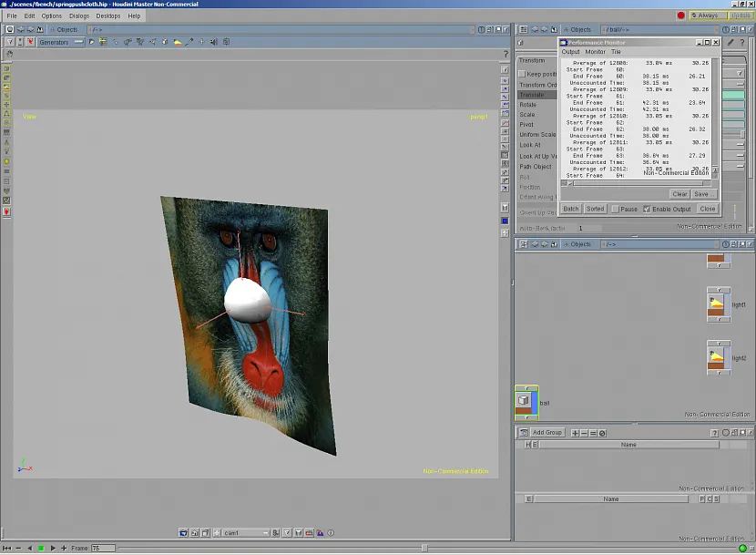Toggle the Pause checkbox in Performance Monitor
This screenshot has height=555, width=756.
[x=616, y=209]
